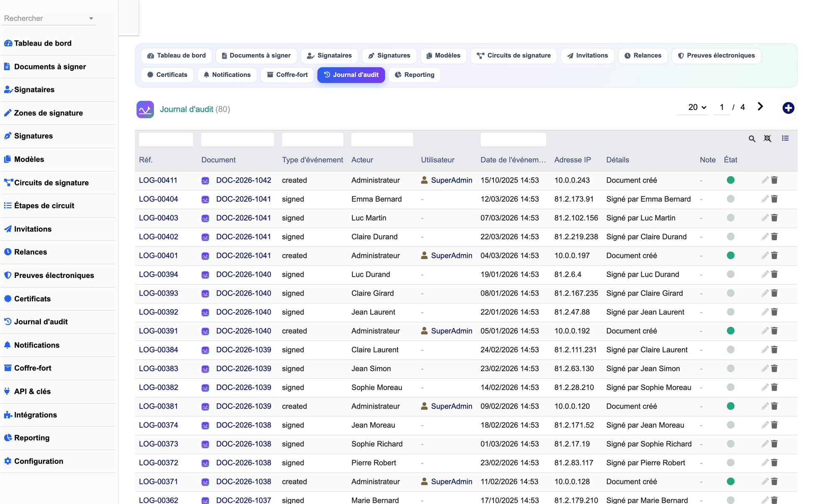Screen dimensions: 815x504
Task: Click the Réf. filter input field
Action: pyautogui.click(x=166, y=139)
